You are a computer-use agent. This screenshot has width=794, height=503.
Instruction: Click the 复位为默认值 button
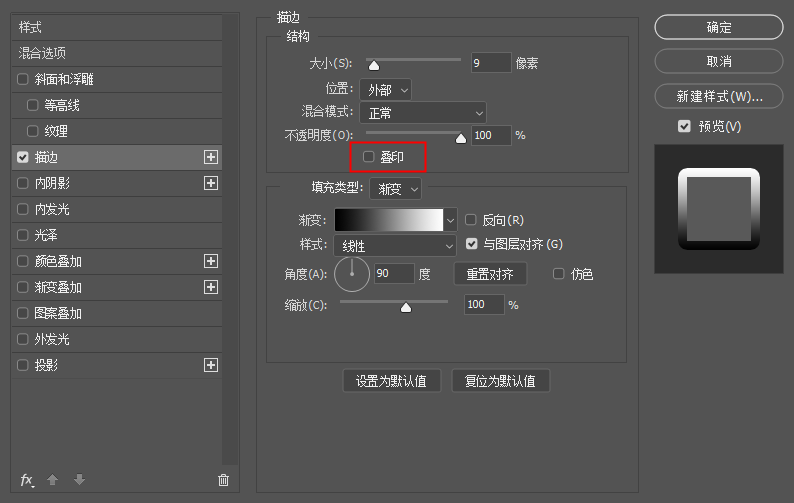click(x=500, y=380)
